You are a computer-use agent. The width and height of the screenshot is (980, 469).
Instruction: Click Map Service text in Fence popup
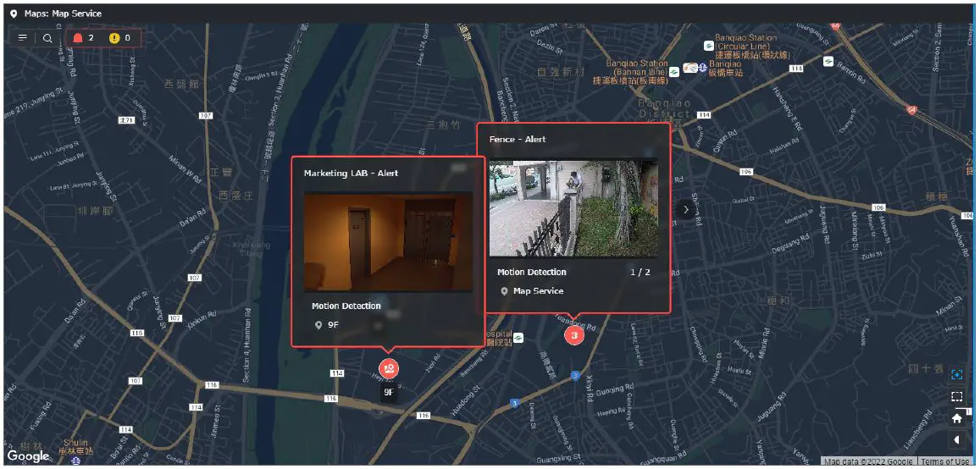point(538,291)
